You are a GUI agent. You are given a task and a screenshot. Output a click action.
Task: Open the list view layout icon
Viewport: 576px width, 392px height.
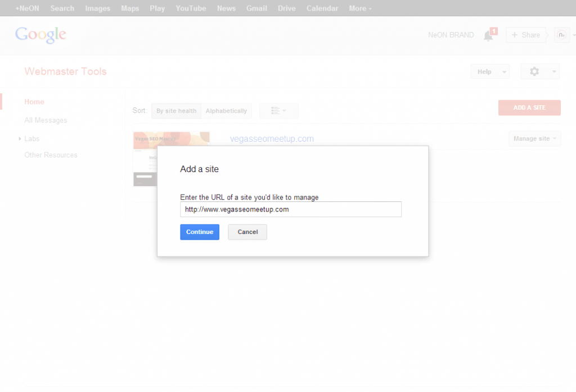pyautogui.click(x=279, y=111)
